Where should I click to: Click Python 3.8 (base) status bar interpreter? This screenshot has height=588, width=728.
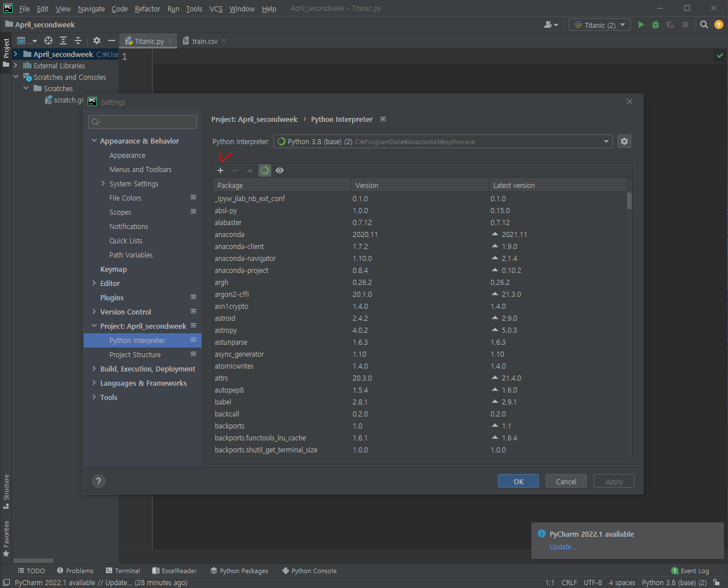pyautogui.click(x=674, y=582)
